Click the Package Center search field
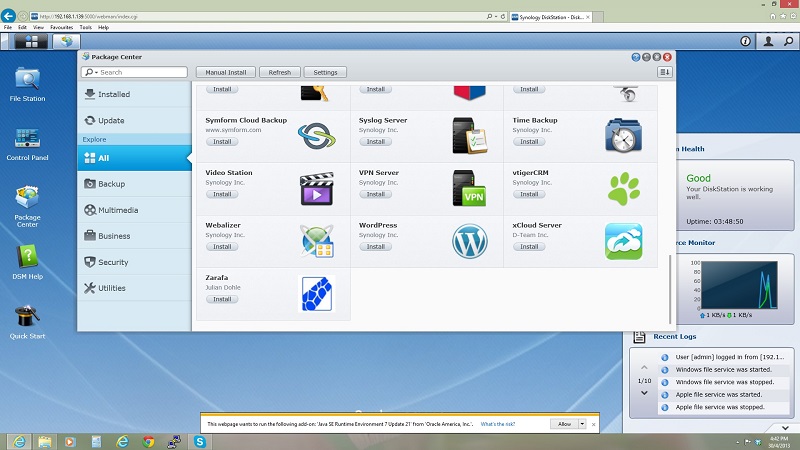 [x=134, y=72]
